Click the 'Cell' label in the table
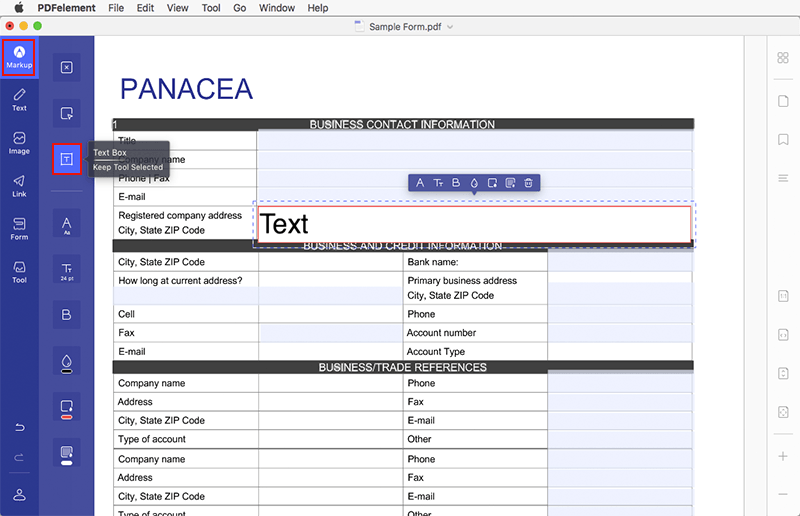Viewport: 800px width, 516px height. click(127, 314)
